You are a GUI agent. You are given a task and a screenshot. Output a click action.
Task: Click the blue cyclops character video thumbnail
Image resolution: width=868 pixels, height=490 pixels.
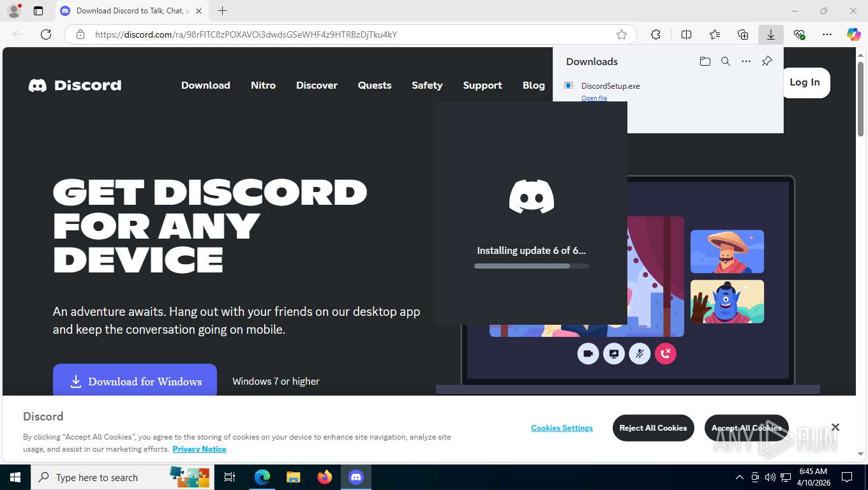click(x=727, y=302)
